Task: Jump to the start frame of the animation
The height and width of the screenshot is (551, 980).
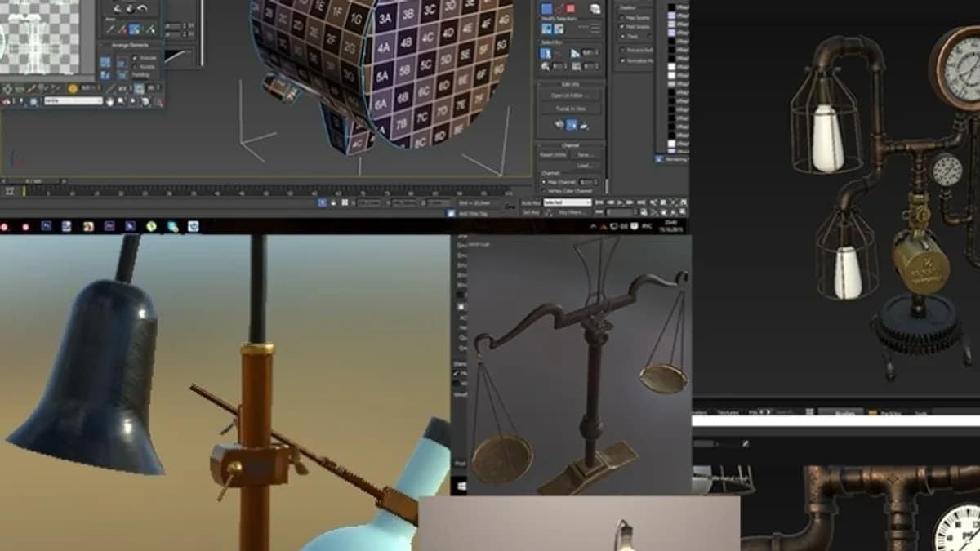Action: click(x=600, y=202)
